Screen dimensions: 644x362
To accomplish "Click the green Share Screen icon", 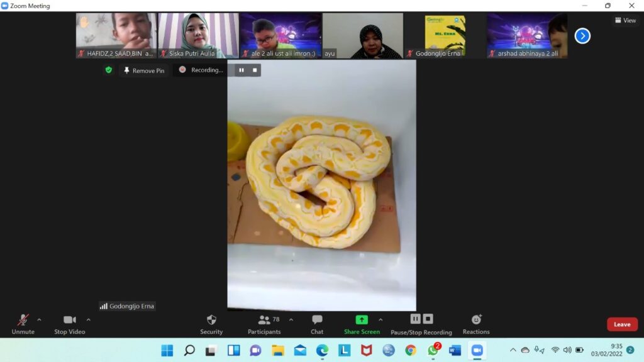I will pos(362,320).
